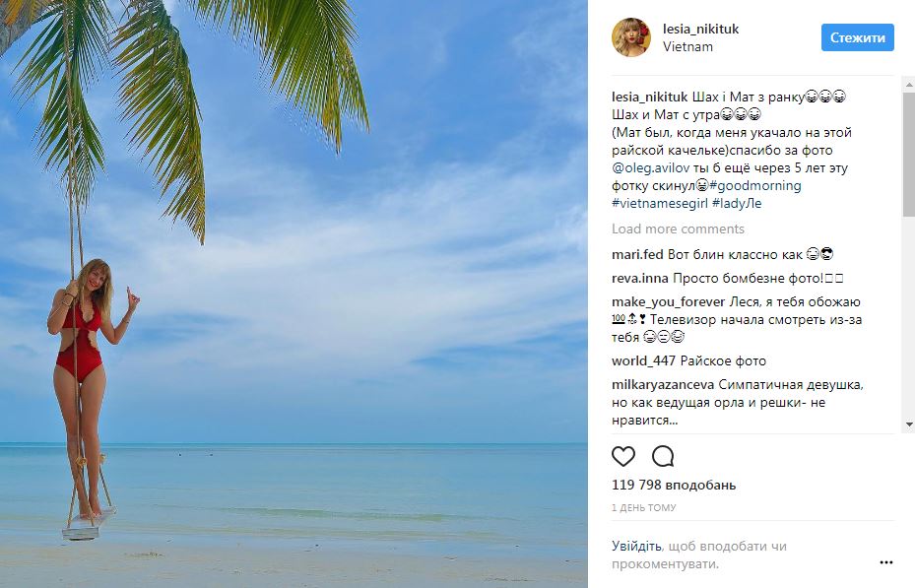915x588 pixels.
Task: Open the #ladyЛе hashtag
Action: coord(737,204)
